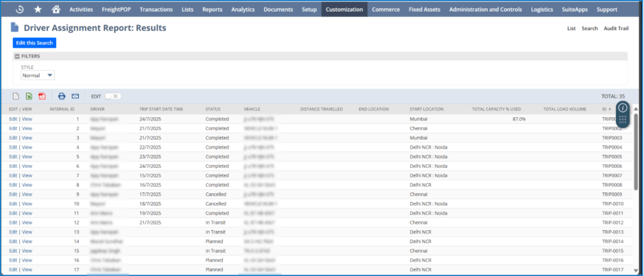Click the Edit this Search button
The height and width of the screenshot is (276, 644).
(x=34, y=42)
